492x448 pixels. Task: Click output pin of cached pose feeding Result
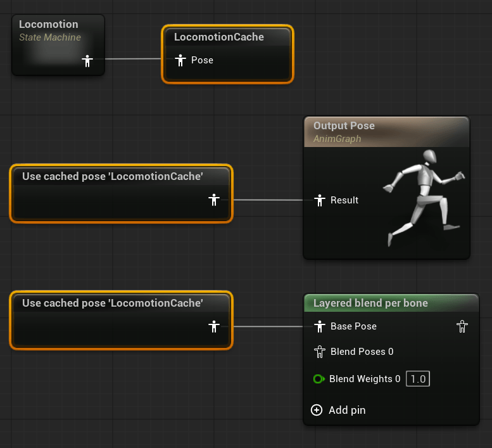pos(214,200)
